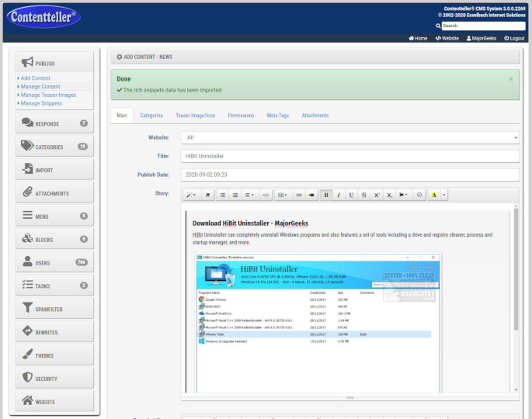
Task: Expand the Response sidebar section
Action: 54,123
